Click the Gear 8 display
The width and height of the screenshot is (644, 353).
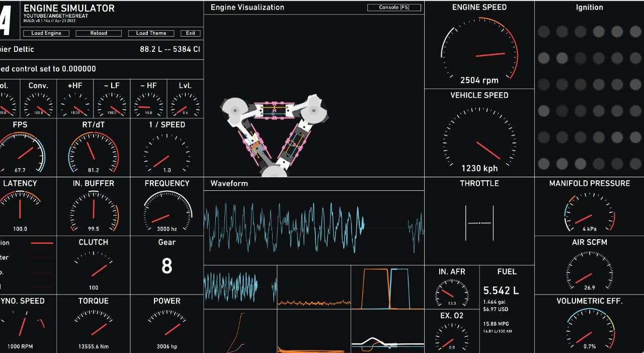pyautogui.click(x=167, y=266)
